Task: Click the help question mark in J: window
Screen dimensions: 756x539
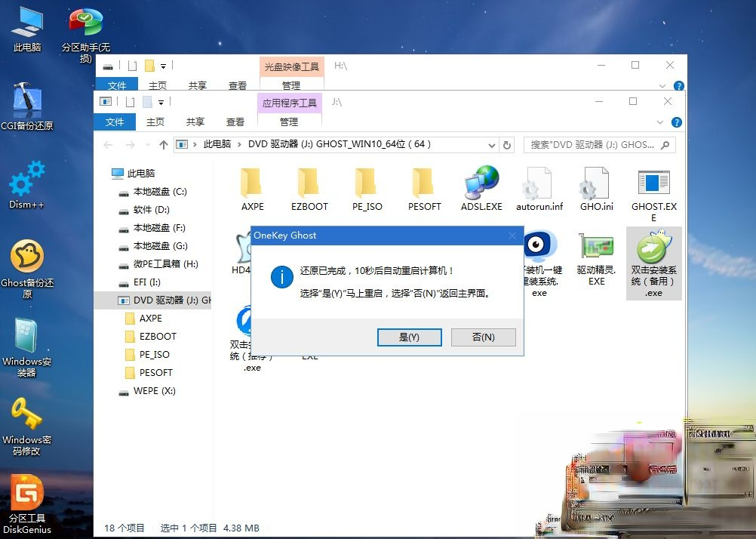Action: click(x=677, y=122)
